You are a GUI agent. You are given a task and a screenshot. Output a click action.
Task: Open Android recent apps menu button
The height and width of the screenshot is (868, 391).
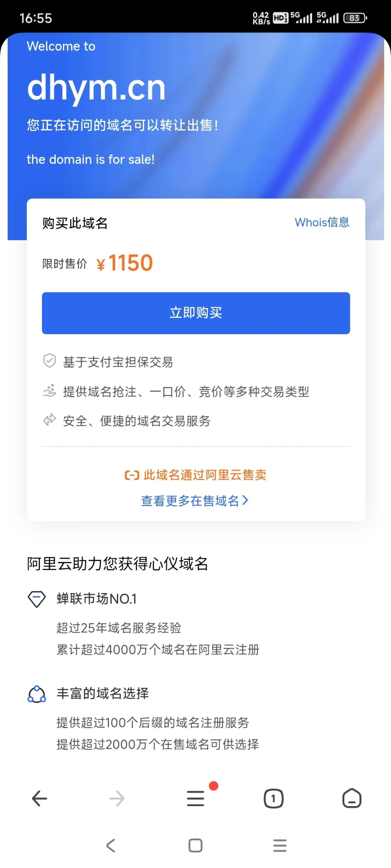pos(280,846)
